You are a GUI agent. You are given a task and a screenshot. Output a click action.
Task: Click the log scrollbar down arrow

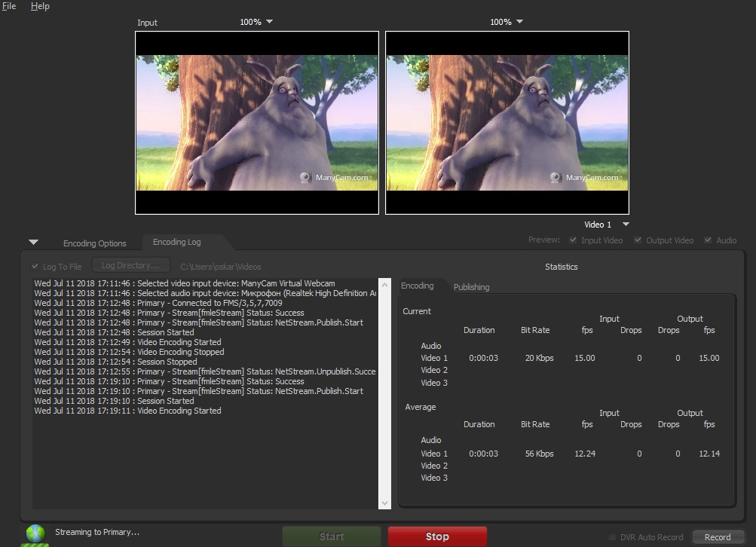point(384,503)
